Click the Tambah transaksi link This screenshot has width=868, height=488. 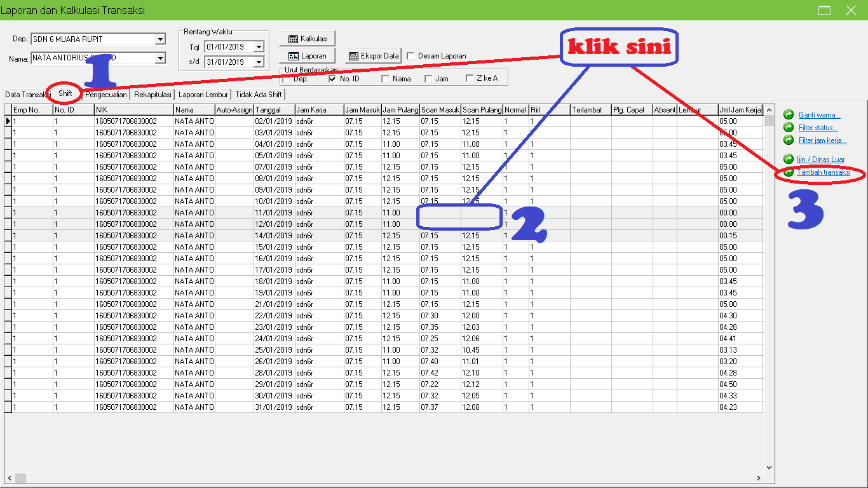824,172
